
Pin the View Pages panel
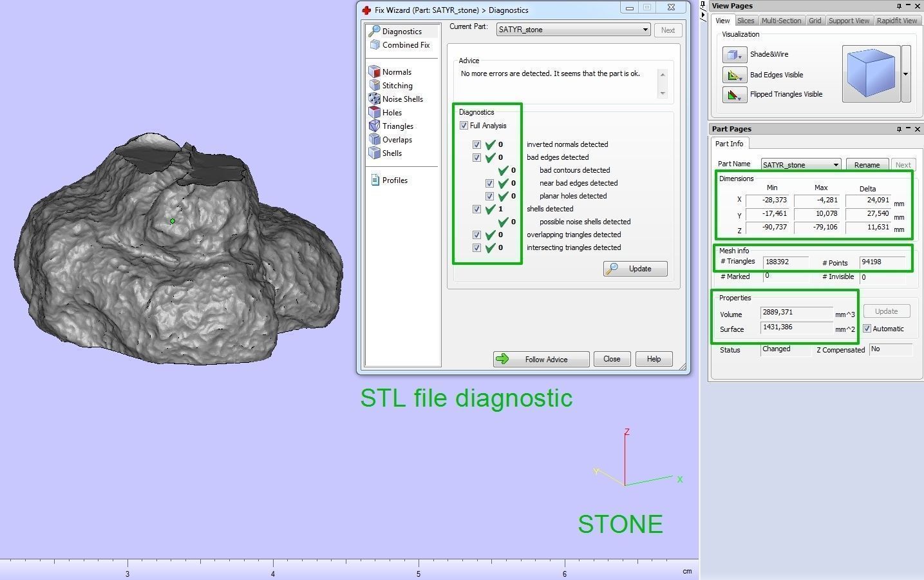coord(899,6)
